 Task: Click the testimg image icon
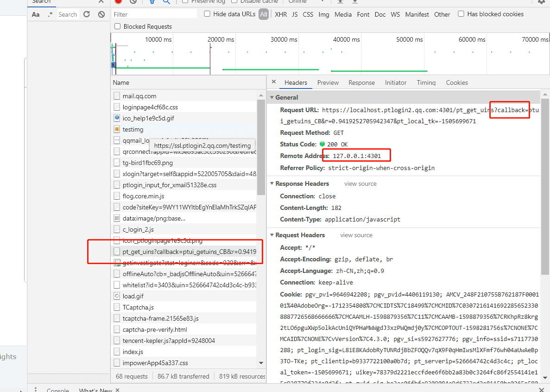click(117, 129)
